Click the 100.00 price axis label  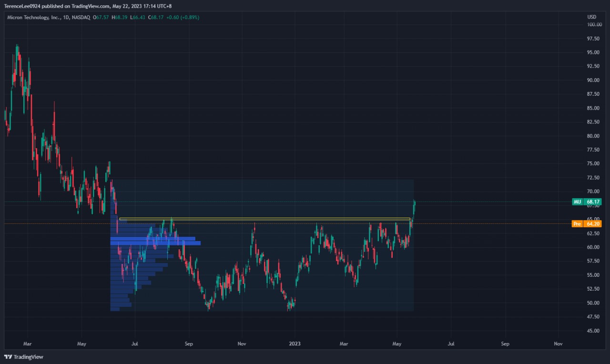[x=593, y=24]
